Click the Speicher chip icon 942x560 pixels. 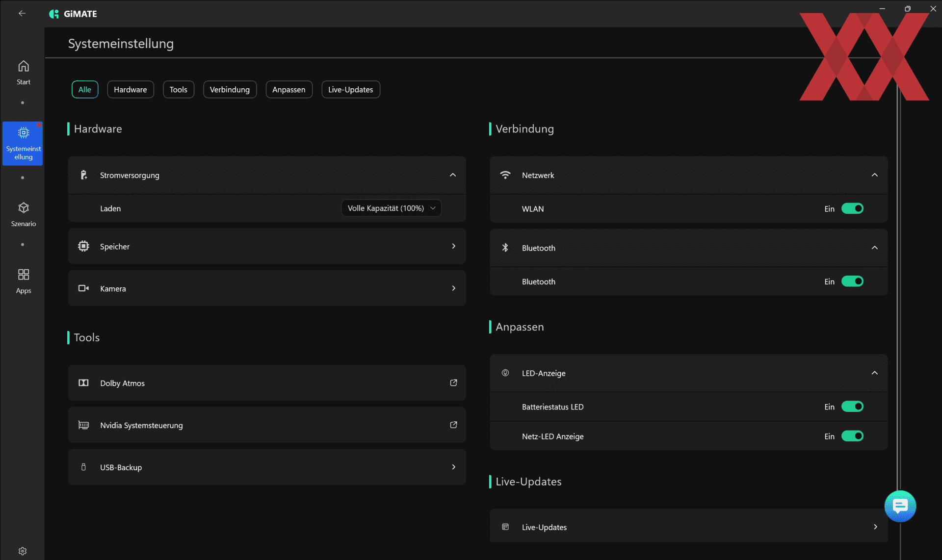84,246
